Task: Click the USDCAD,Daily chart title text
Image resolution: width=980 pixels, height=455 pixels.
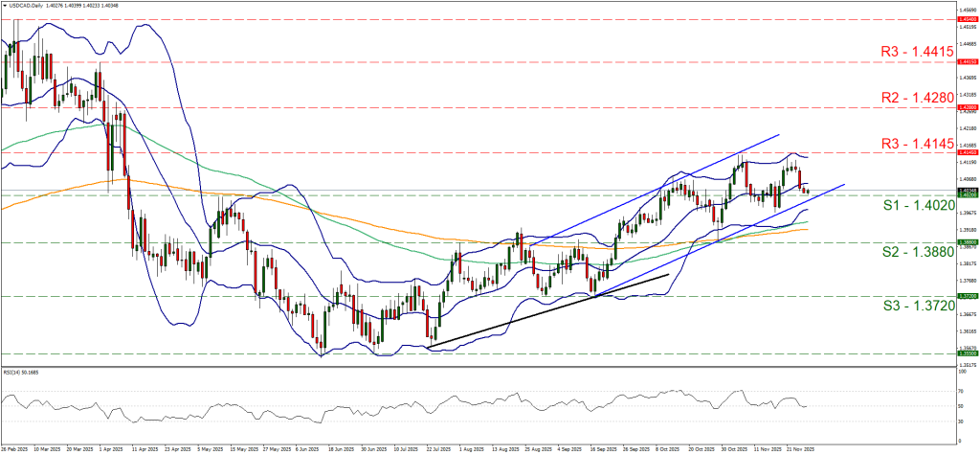Action: [27, 5]
